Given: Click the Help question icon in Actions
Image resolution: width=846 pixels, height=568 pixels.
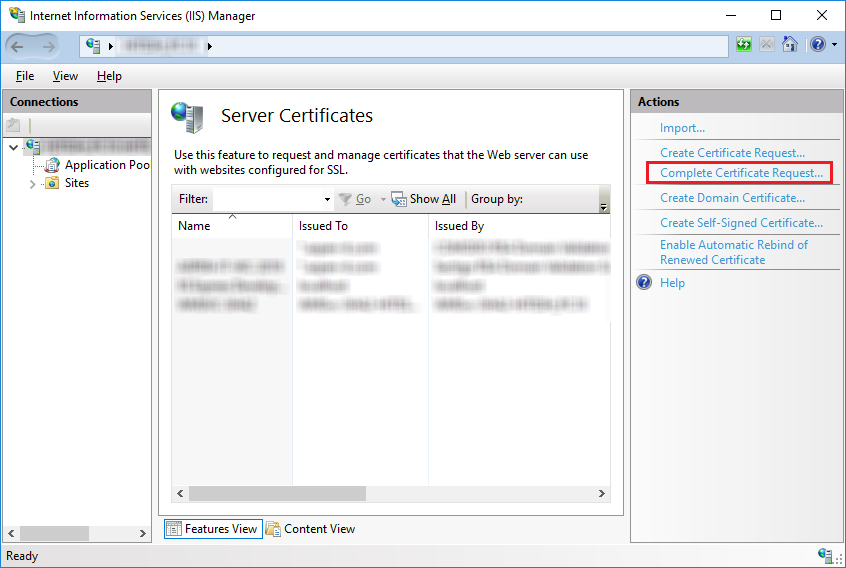Looking at the screenshot, I should pyautogui.click(x=644, y=282).
